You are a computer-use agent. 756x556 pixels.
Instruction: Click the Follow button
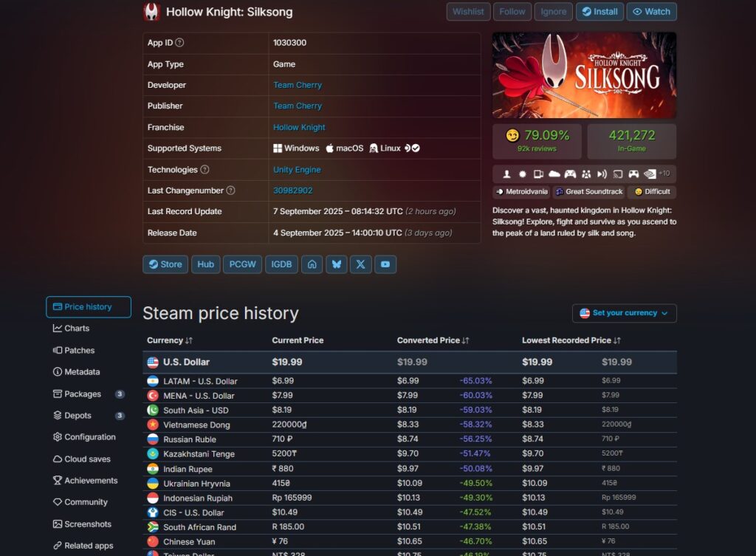click(x=512, y=12)
